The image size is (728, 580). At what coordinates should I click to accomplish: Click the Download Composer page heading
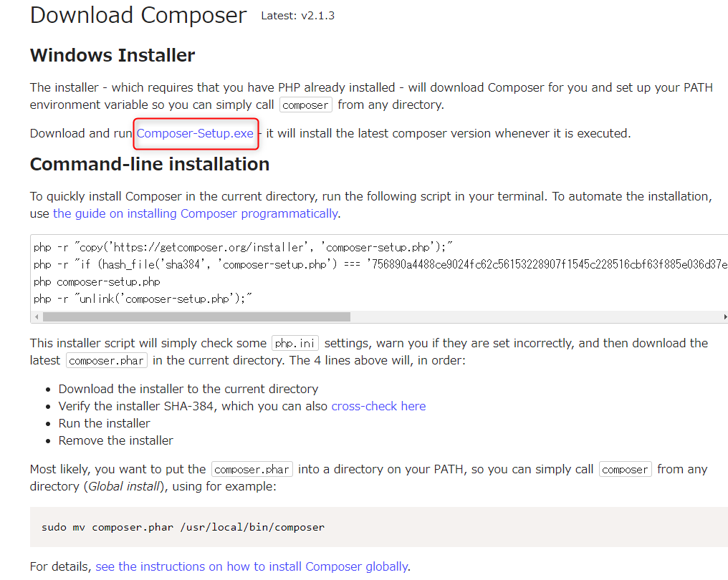pos(138,15)
